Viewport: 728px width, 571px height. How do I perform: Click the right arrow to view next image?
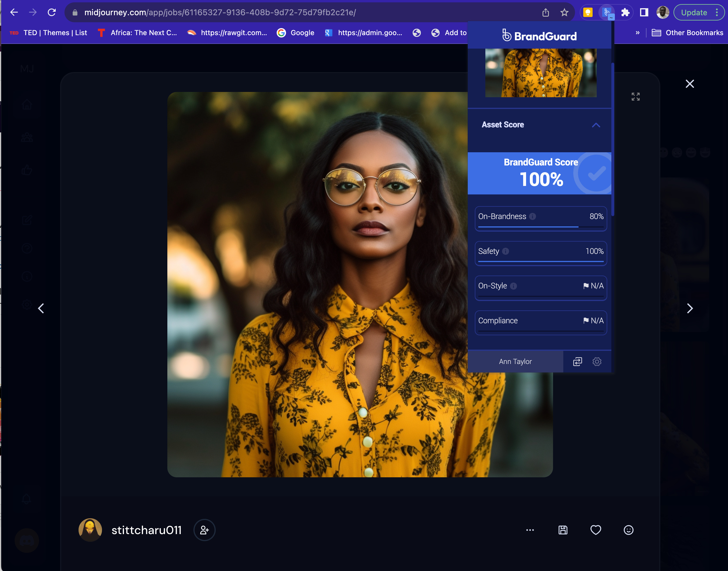point(690,308)
